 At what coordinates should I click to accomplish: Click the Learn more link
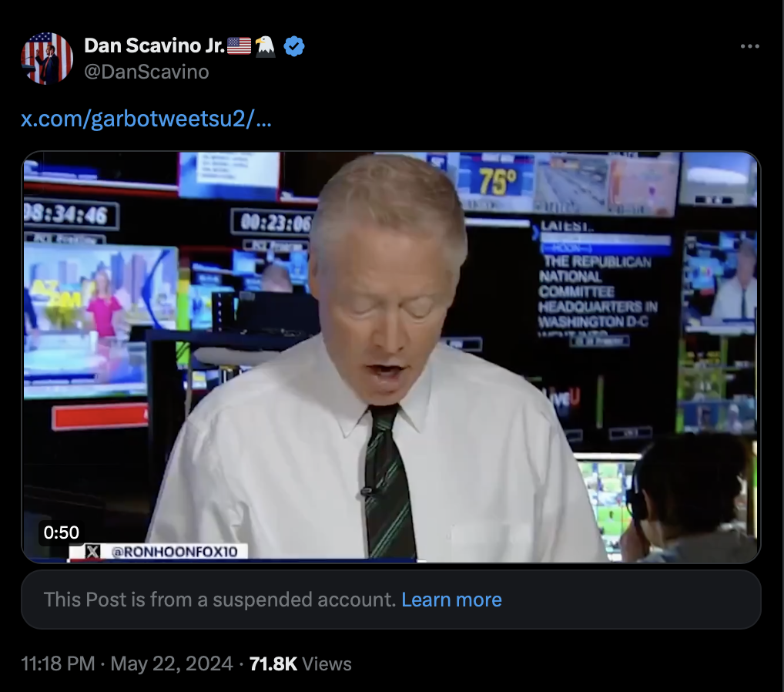point(451,600)
